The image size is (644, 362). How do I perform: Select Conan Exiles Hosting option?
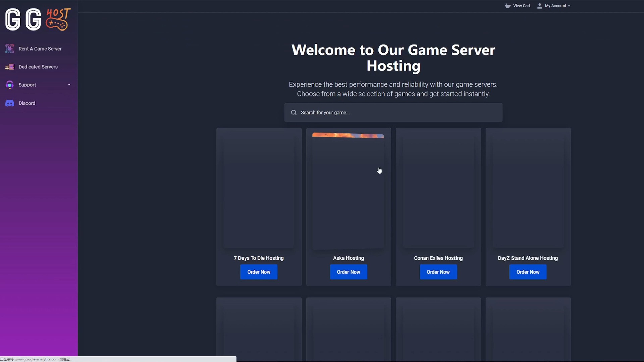click(438, 272)
